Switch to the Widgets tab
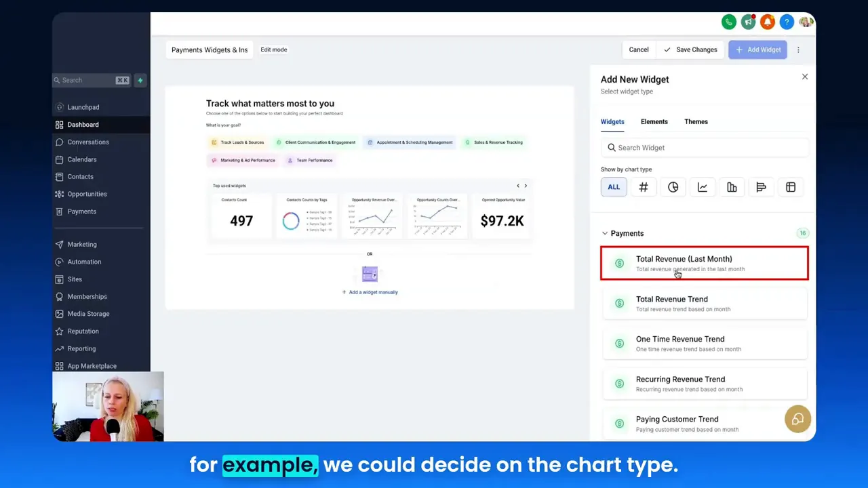 pos(612,122)
